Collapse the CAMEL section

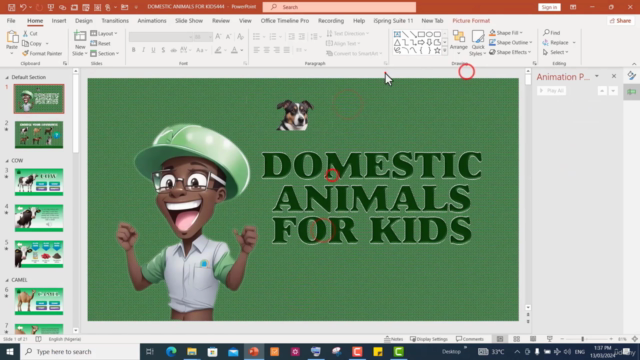(7, 280)
